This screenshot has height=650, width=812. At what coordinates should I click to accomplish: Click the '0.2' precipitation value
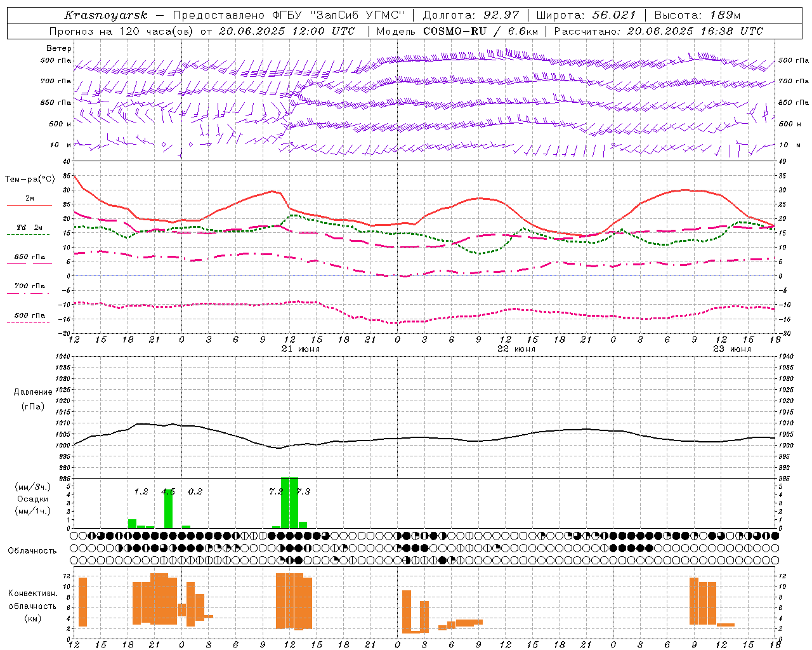(195, 491)
